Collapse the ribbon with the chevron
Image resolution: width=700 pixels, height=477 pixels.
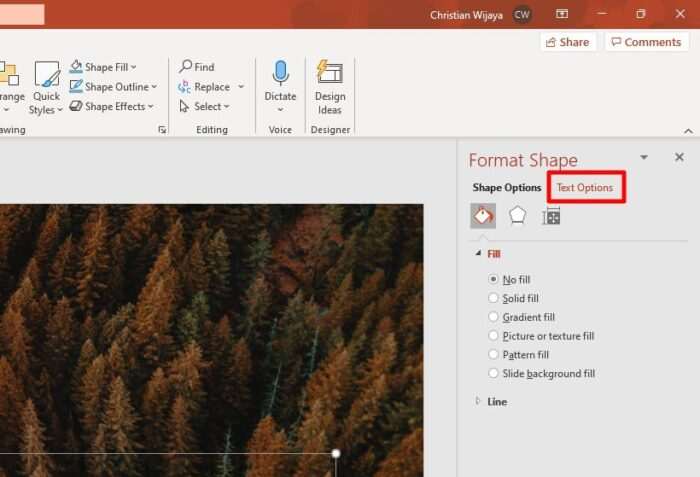[688, 131]
